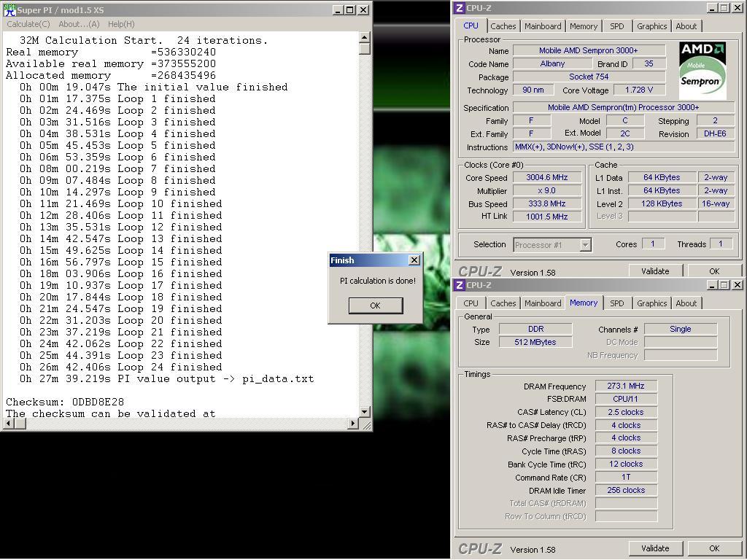This screenshot has height=560, width=747.
Task: Switch to Caches tab in lower CPU-Z
Action: (x=503, y=303)
